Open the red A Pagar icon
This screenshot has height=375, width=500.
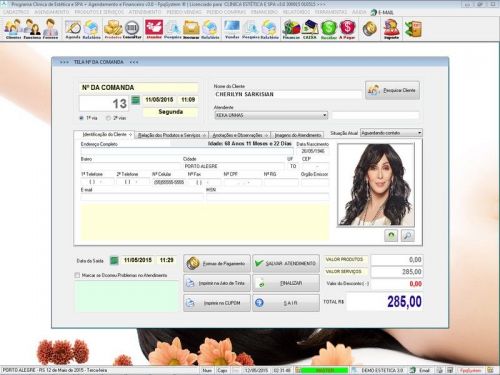(x=347, y=29)
